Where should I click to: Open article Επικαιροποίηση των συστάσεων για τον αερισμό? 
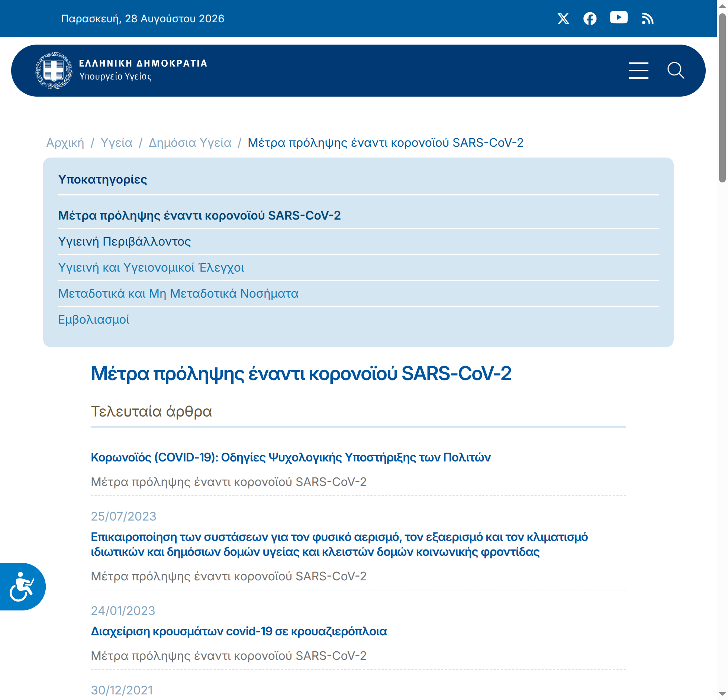(339, 544)
